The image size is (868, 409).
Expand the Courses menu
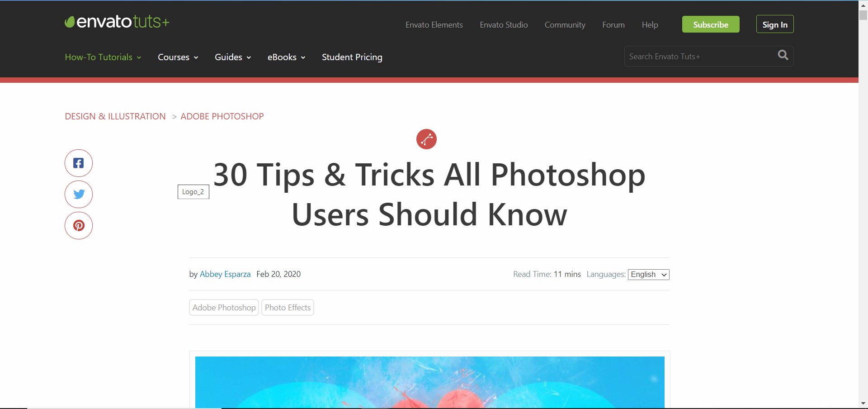click(178, 57)
